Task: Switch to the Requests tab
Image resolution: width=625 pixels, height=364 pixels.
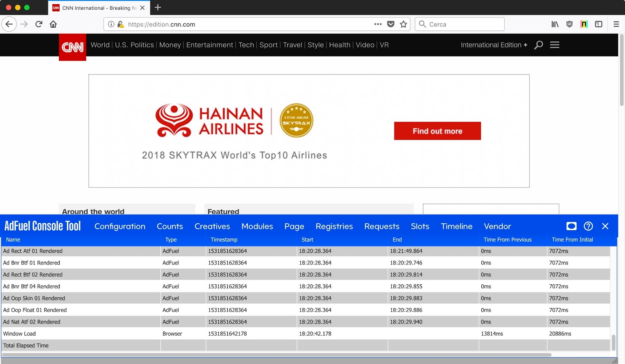Action: [382, 226]
